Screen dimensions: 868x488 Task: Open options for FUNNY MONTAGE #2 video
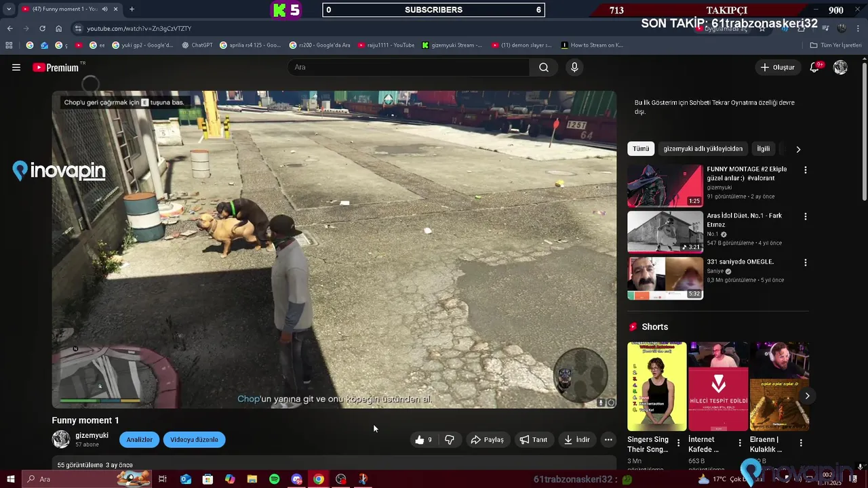[x=806, y=170]
